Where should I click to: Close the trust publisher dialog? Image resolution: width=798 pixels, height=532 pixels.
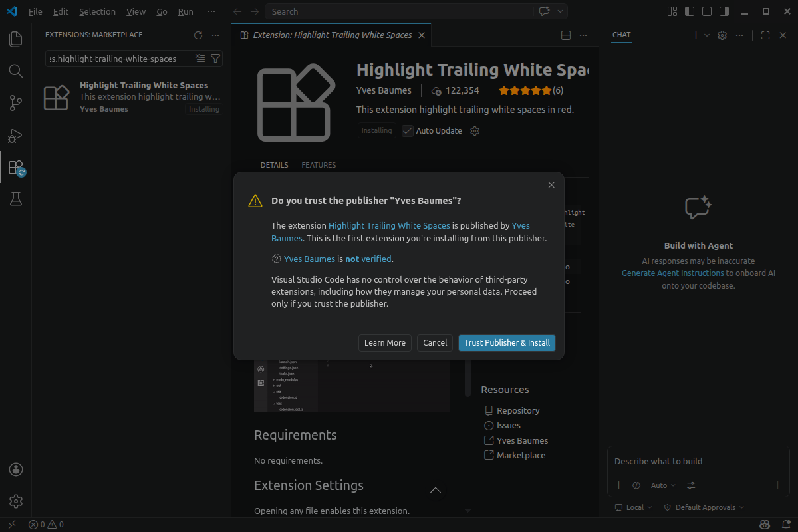[551, 185]
